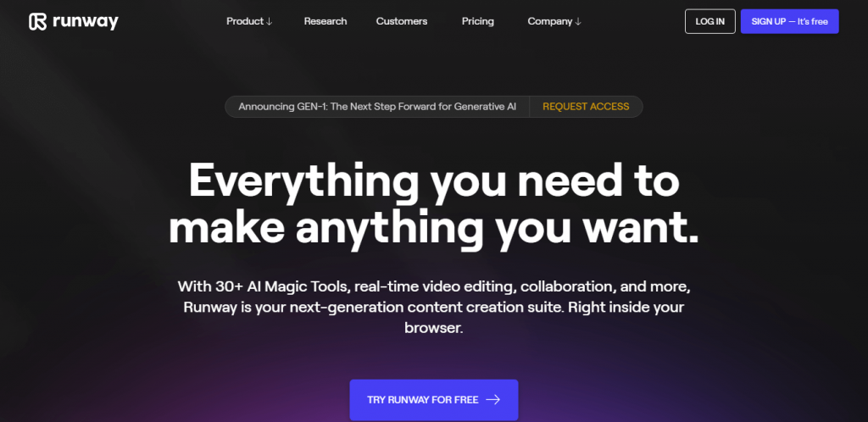Open the Research page
Screen dimensions: 868x422
[325, 21]
